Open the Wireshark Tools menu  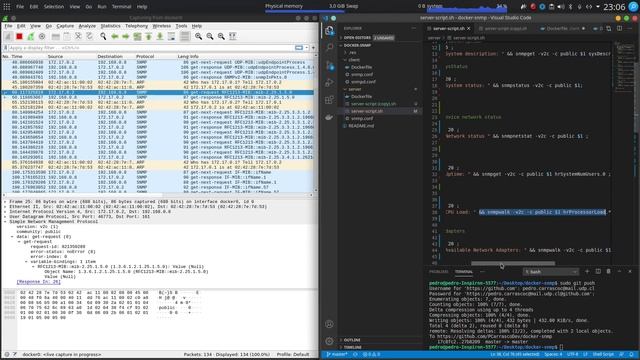[x=181, y=26]
